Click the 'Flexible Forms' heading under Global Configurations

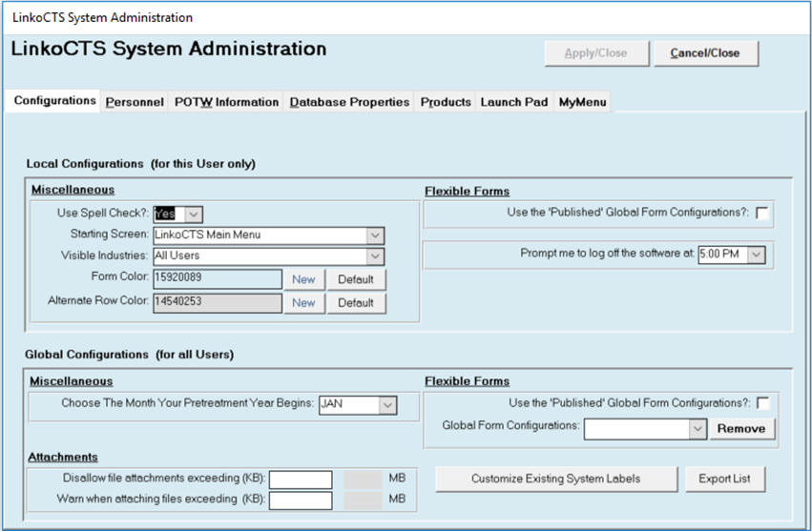468,381
